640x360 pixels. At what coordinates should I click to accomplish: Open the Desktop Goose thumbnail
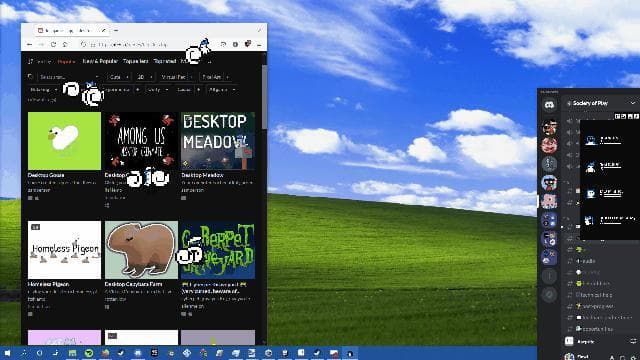[64, 141]
